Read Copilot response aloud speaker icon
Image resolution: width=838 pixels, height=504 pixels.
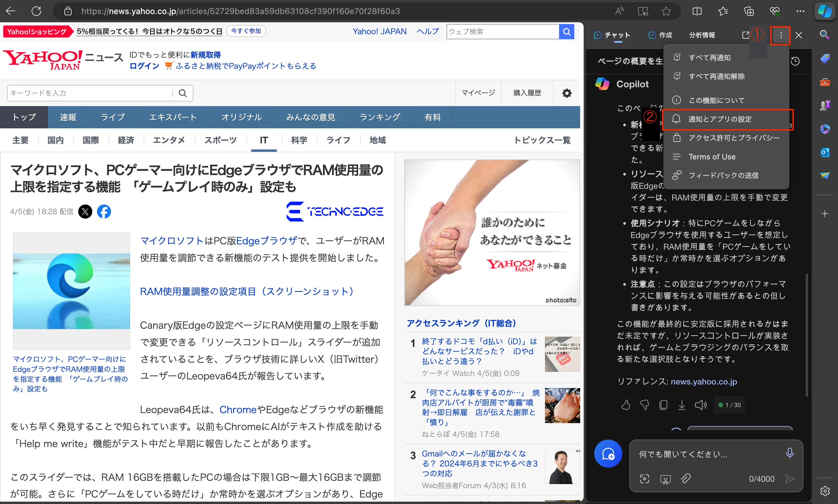point(701,405)
